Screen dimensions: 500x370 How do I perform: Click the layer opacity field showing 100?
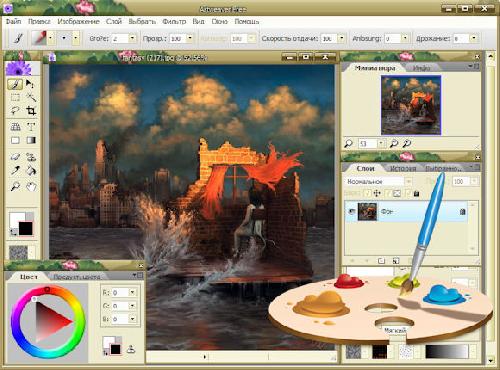click(461, 181)
